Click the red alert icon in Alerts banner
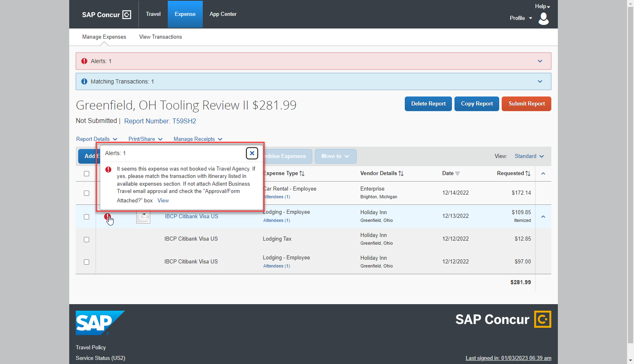Image resolution: width=634 pixels, height=364 pixels. pyautogui.click(x=84, y=61)
